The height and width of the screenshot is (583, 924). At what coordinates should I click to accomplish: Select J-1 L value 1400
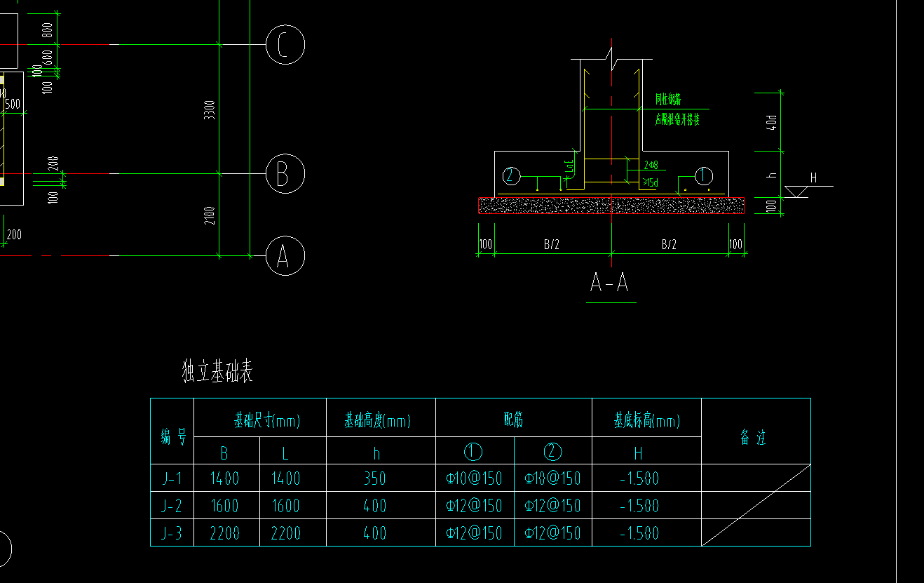point(285,479)
